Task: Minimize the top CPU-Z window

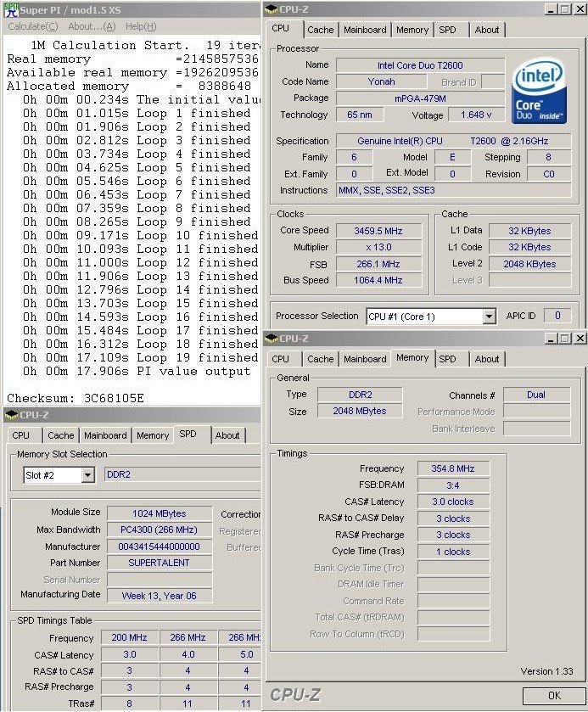Action: (x=551, y=9)
